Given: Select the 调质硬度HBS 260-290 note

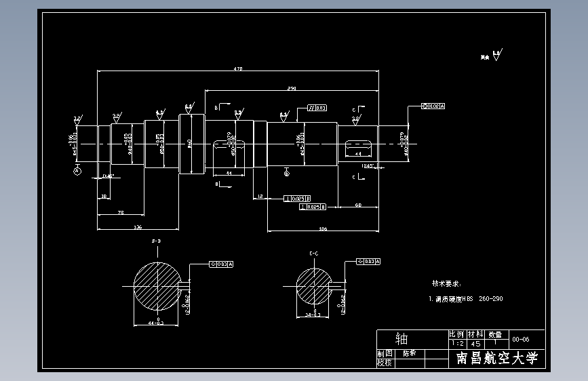Looking at the screenshot, I should (x=466, y=299).
